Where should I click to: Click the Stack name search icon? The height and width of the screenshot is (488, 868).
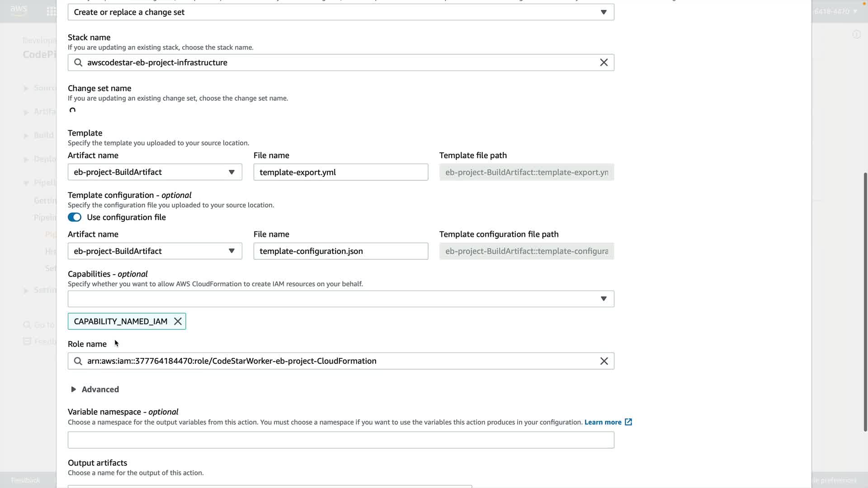click(x=78, y=63)
